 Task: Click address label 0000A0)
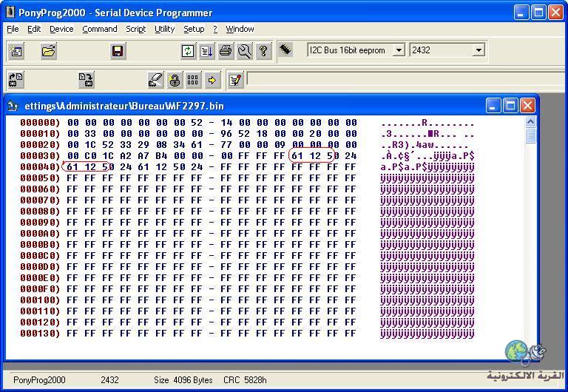click(40, 234)
